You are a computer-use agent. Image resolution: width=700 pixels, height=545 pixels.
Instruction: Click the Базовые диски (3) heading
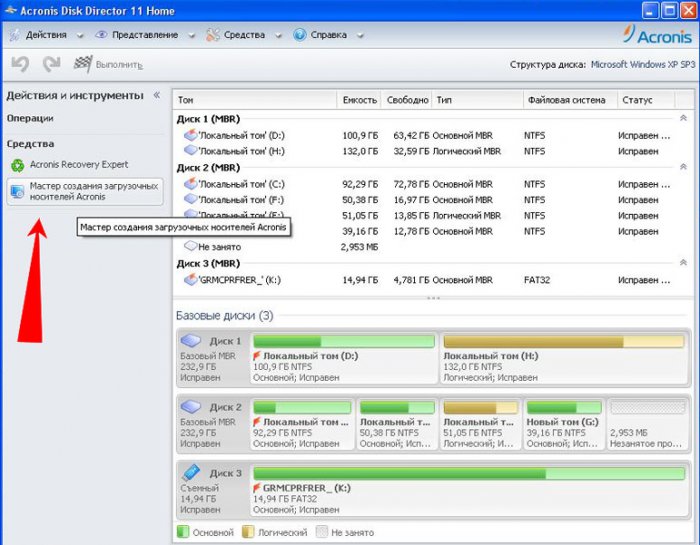coord(225,316)
